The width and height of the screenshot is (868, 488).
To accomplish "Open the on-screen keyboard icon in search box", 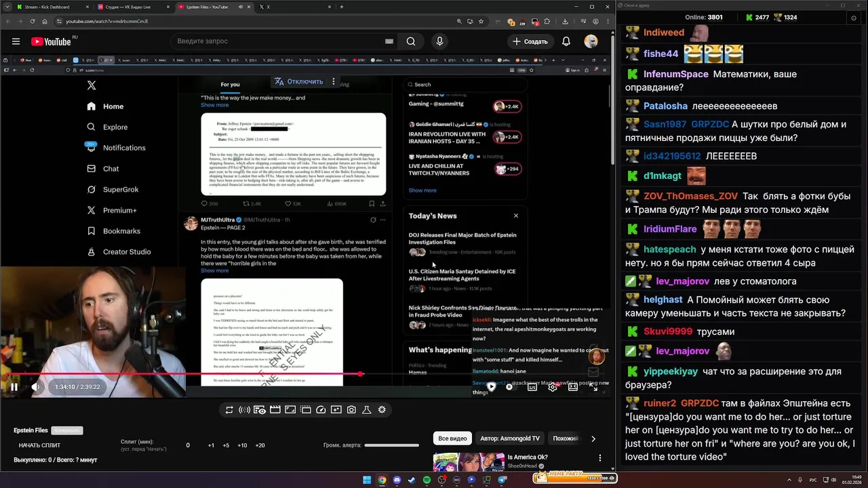I will 389,41.
